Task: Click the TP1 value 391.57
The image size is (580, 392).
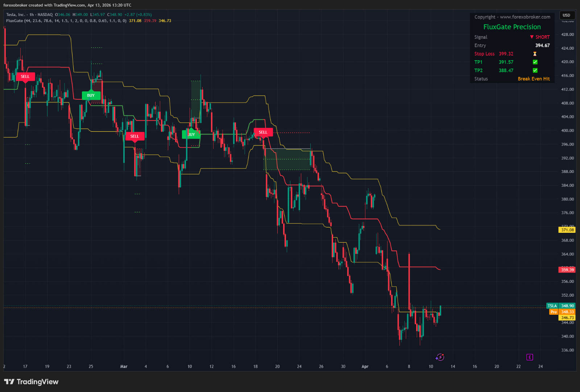Action: coord(506,62)
